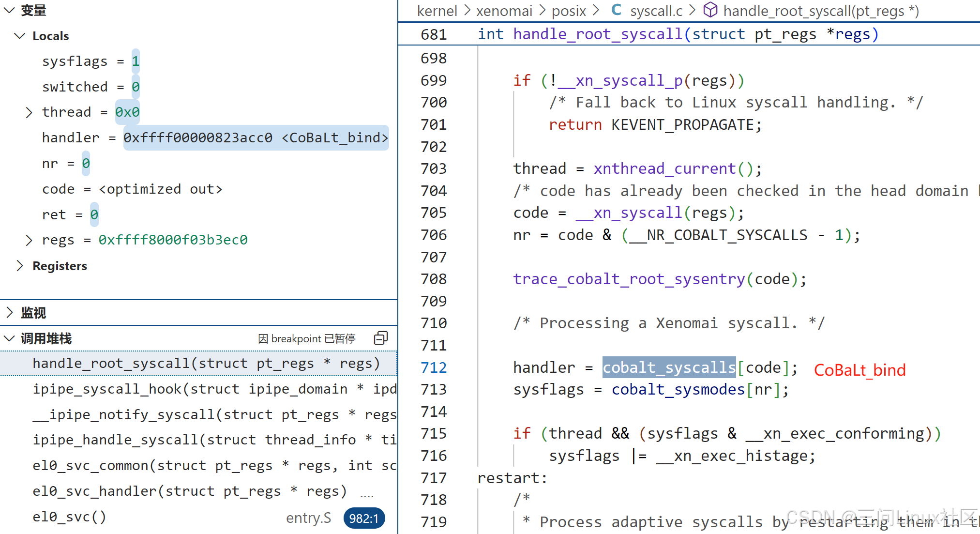Expand the 监视 watch section
Image resolution: width=980 pixels, height=534 pixels.
9,313
